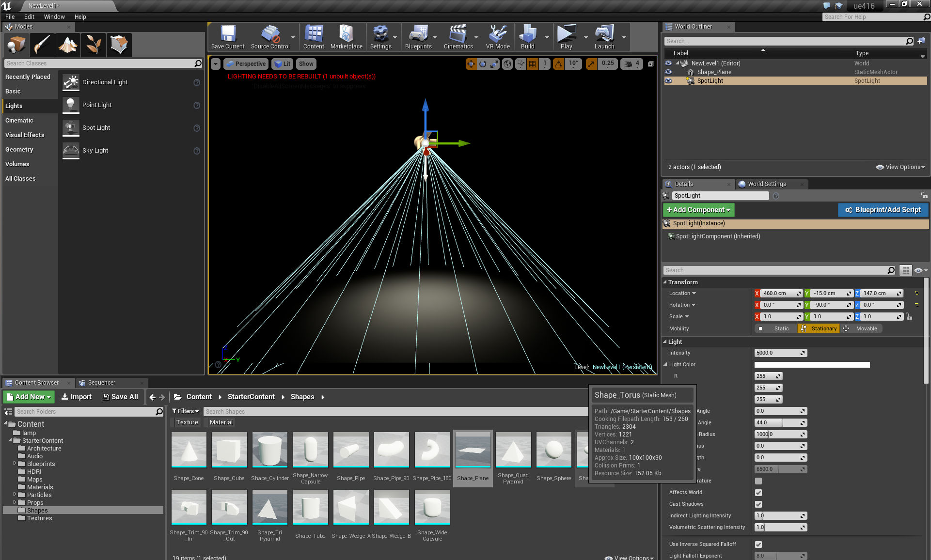Switch to the World Settings tab
The image size is (931, 560).
766,184
